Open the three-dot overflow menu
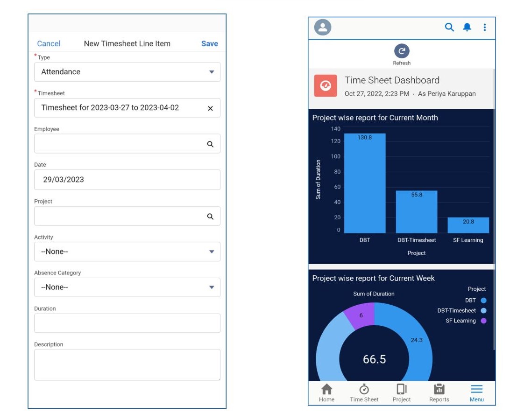The height and width of the screenshot is (420, 524). pos(485,28)
